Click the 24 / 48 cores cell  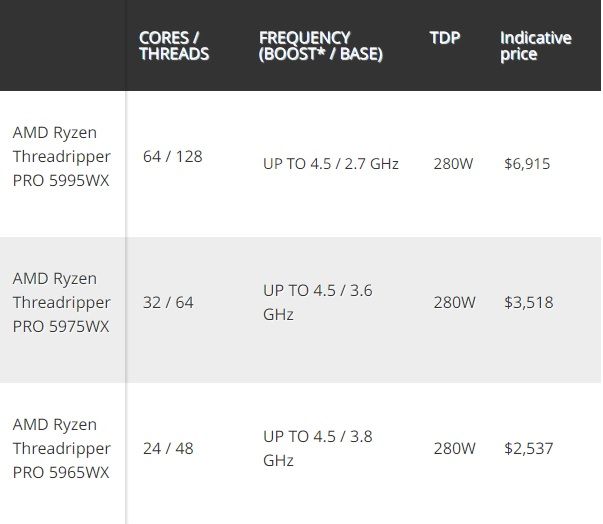click(x=168, y=448)
